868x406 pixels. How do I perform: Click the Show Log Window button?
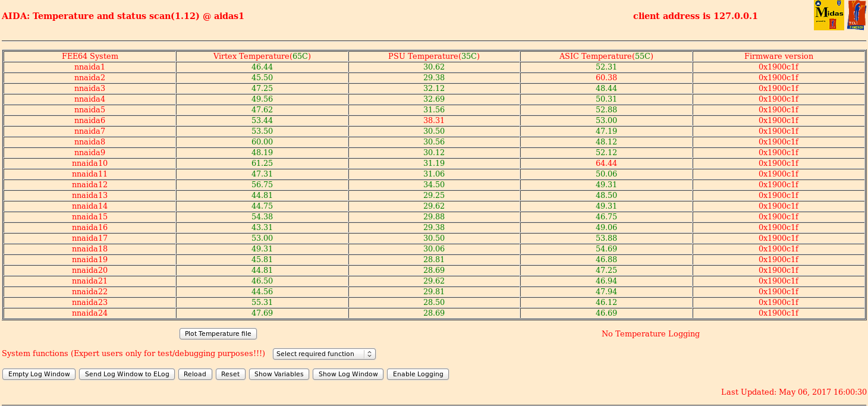(x=348, y=374)
